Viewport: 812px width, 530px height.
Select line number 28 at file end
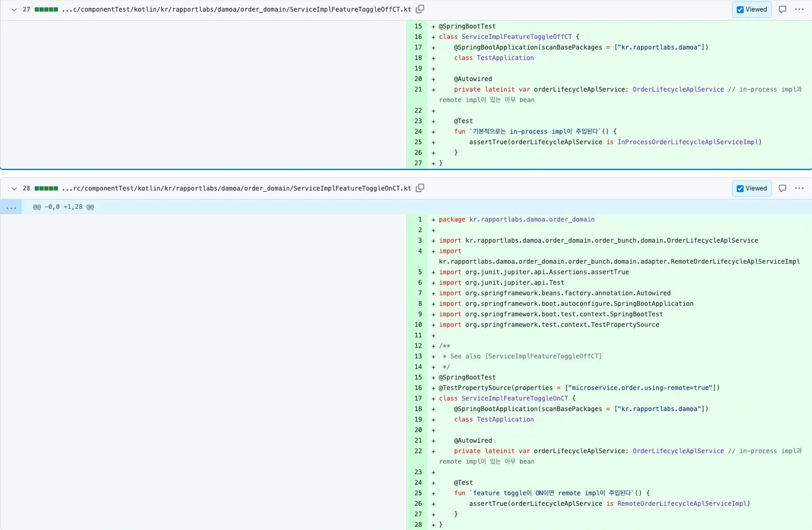click(418, 525)
